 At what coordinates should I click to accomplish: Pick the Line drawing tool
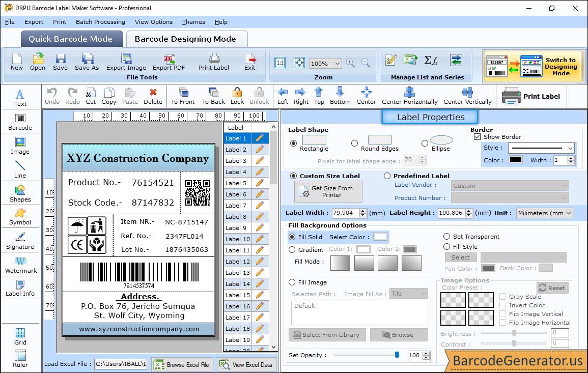tap(20, 170)
